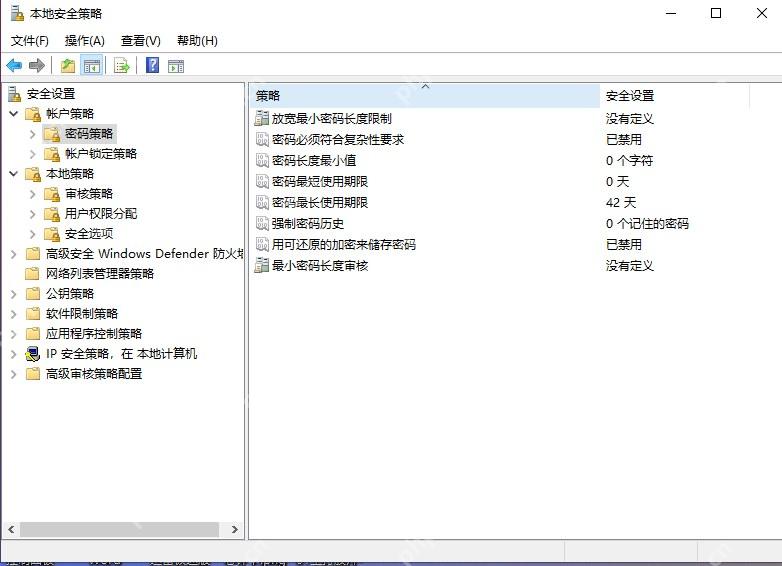Viewport: 782px width, 566px height.
Task: Select 应用程序控制策略 label in tree
Action: click(x=94, y=334)
